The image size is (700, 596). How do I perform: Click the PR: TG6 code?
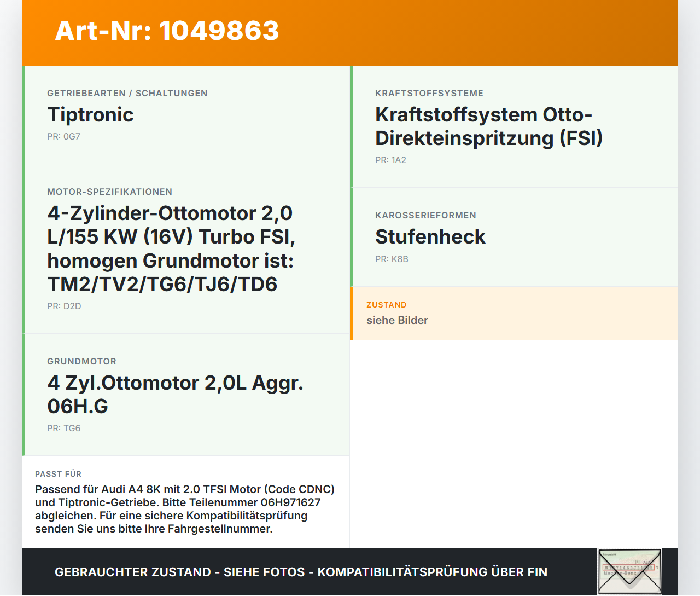pos(63,428)
